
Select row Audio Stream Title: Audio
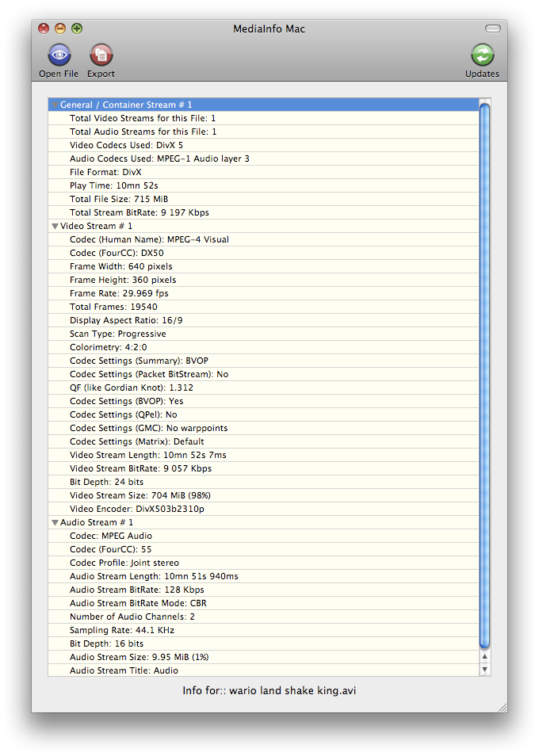(263, 670)
